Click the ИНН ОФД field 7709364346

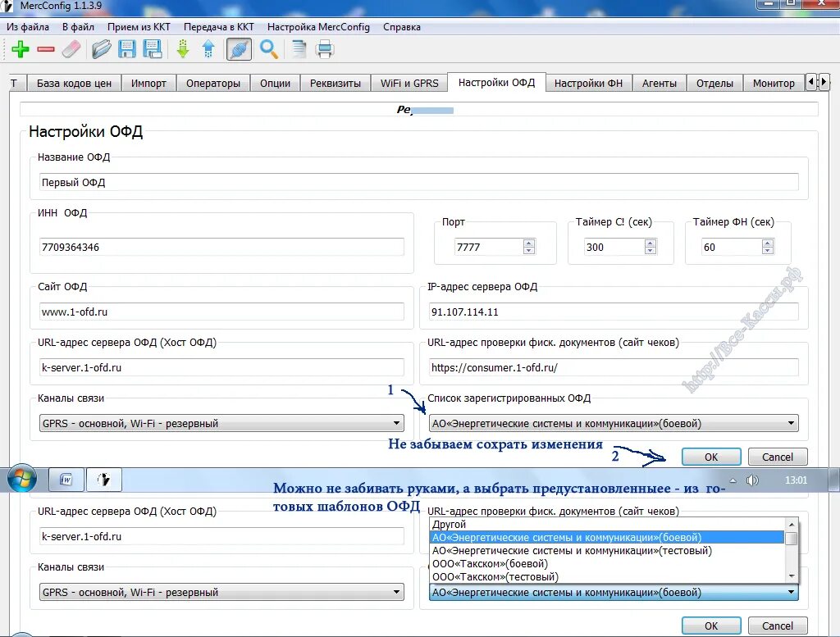pyautogui.click(x=221, y=247)
